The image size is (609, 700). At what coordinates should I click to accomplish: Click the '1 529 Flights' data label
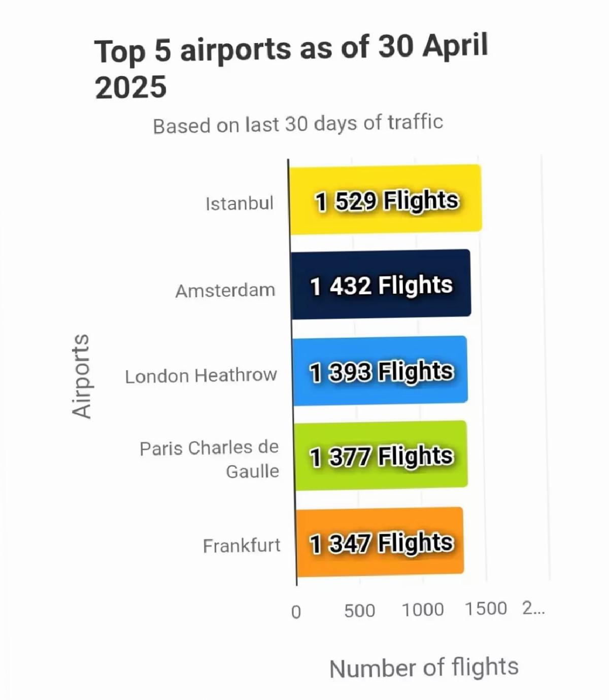tap(387, 201)
